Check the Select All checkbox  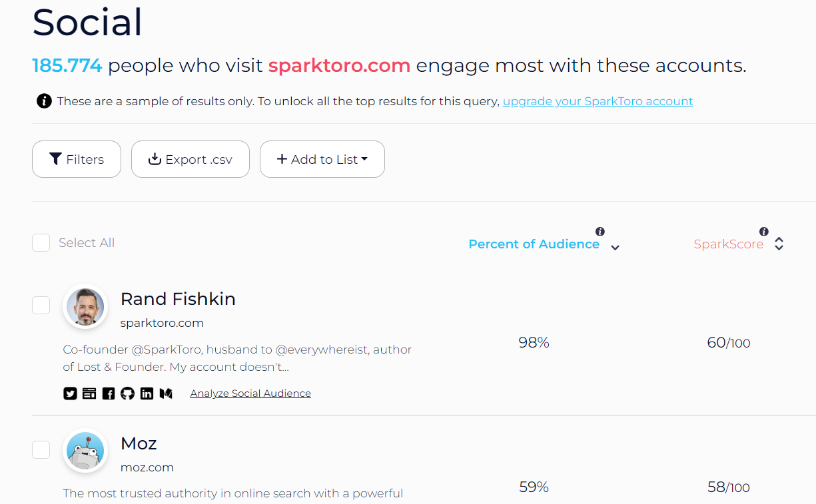(41, 243)
